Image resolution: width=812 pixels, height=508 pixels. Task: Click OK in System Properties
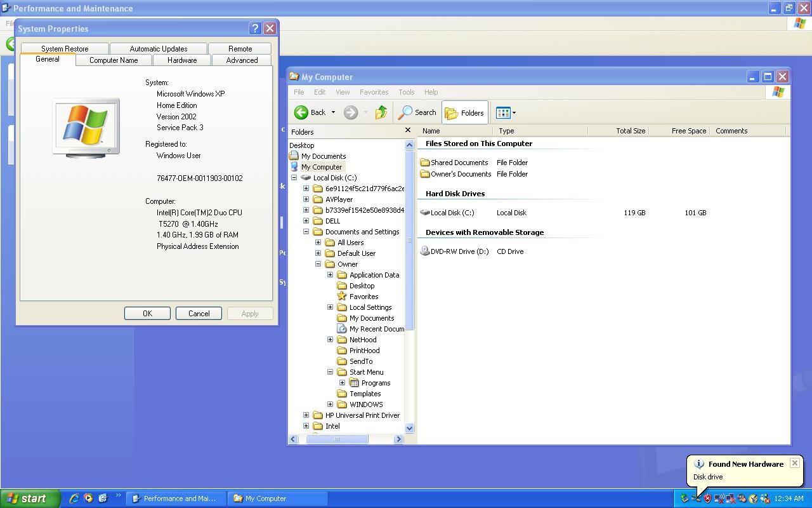pyautogui.click(x=147, y=314)
